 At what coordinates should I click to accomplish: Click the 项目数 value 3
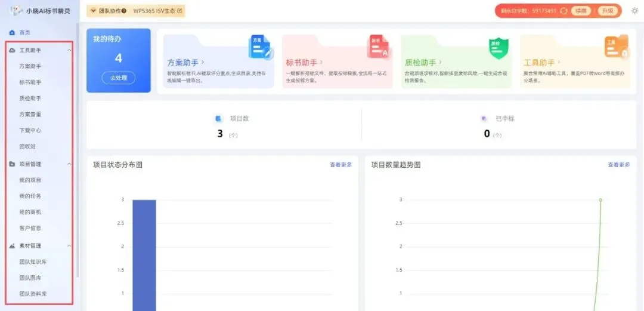(220, 134)
